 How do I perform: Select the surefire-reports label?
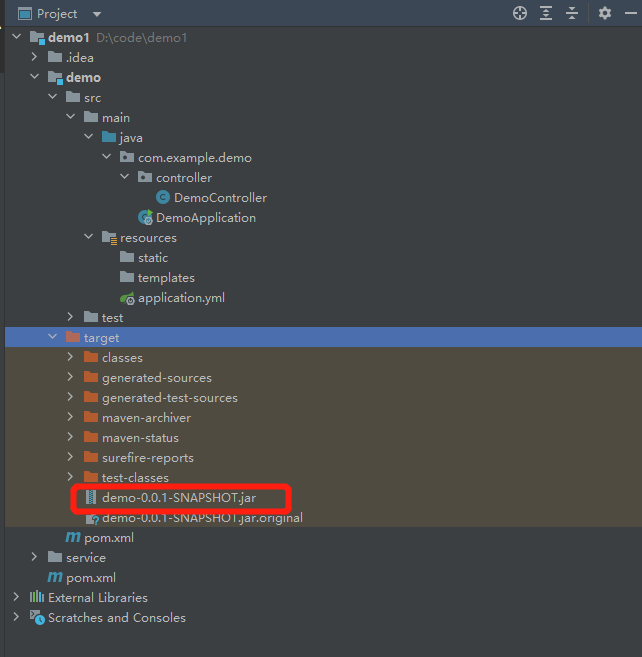[148, 458]
